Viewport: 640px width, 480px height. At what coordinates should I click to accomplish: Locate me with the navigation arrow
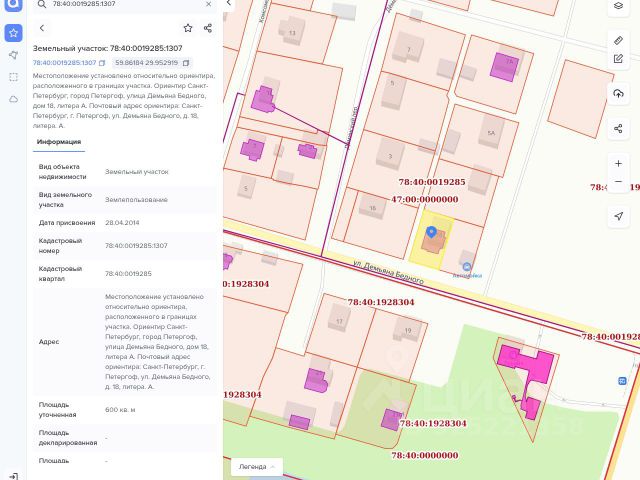(618, 216)
